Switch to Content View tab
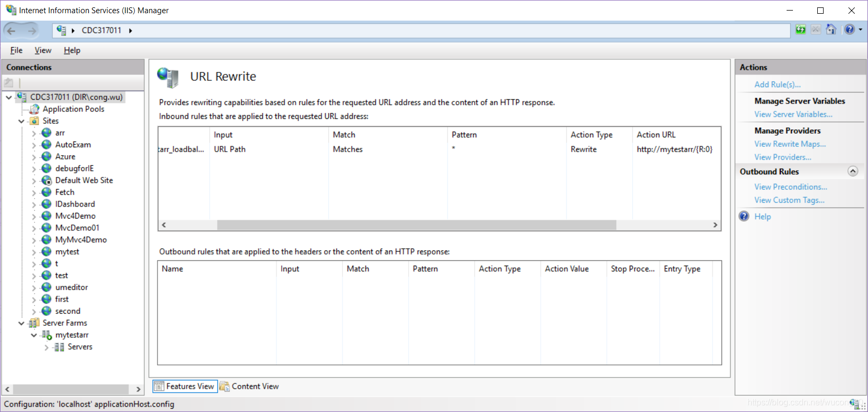 click(249, 386)
